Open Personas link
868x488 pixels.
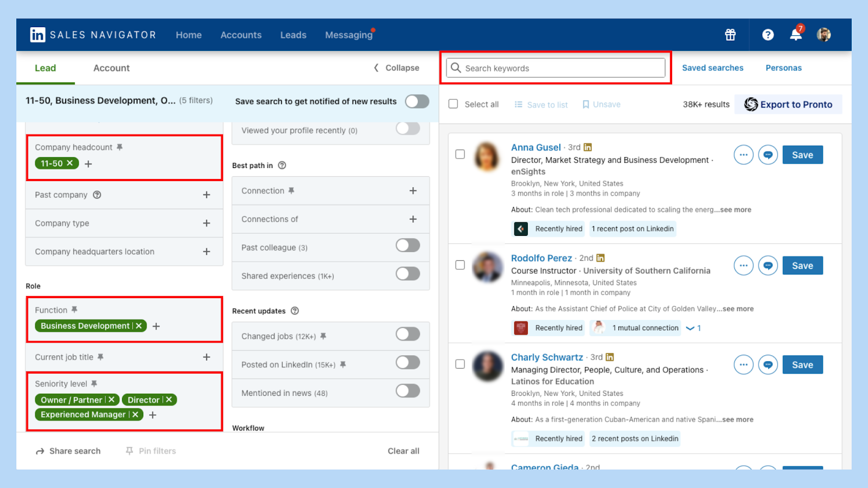[783, 68]
